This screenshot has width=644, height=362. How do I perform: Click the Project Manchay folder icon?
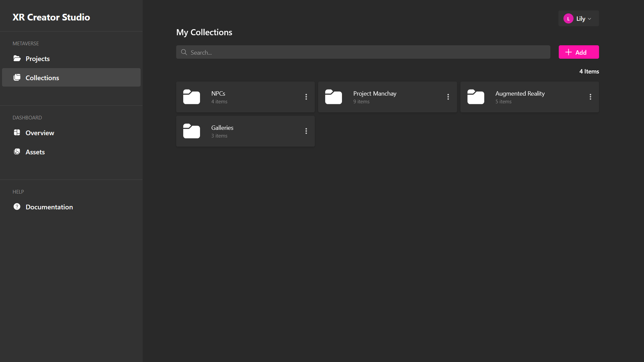333,97
